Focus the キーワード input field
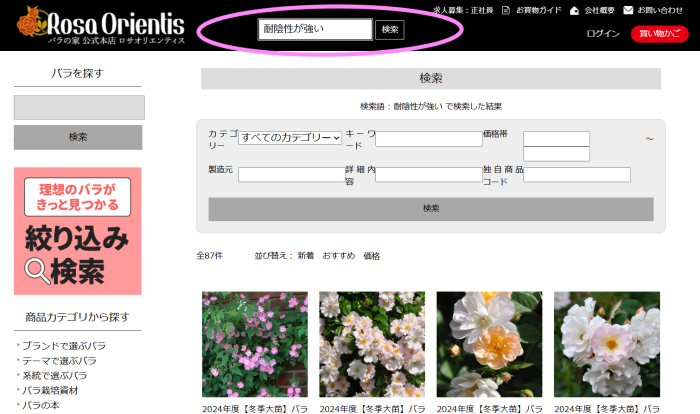 (428, 139)
